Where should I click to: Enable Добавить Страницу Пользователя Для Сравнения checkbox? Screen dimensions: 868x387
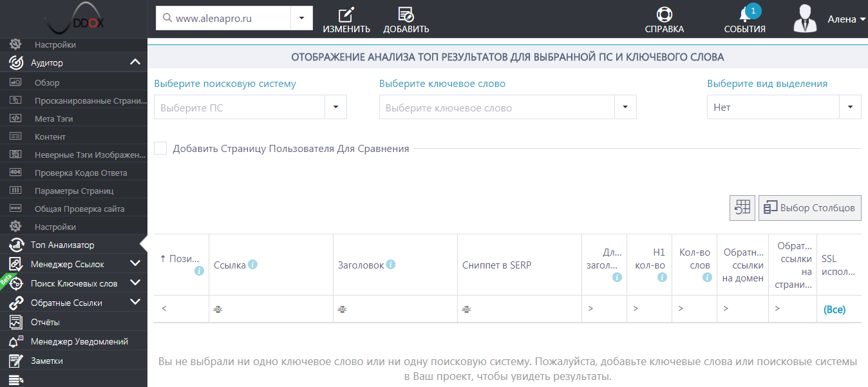click(160, 149)
